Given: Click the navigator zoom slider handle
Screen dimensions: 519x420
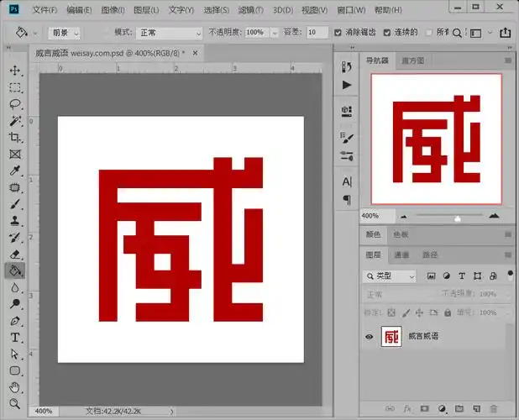Looking at the screenshot, I should pyautogui.click(x=457, y=217).
